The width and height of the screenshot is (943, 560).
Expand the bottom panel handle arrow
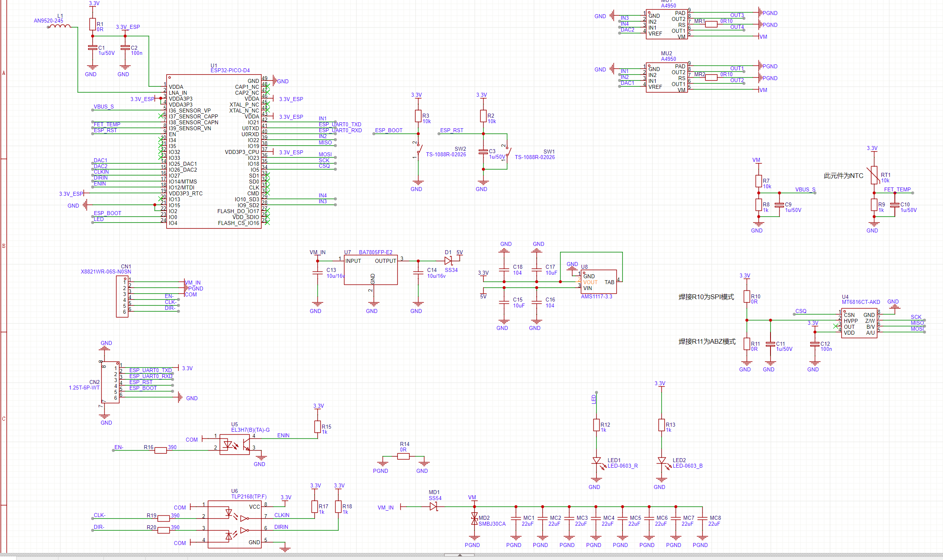tap(459, 555)
